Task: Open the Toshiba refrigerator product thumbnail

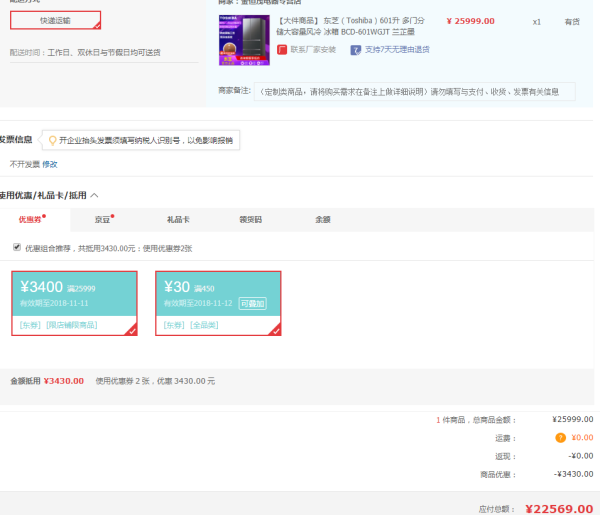Action: 244,40
